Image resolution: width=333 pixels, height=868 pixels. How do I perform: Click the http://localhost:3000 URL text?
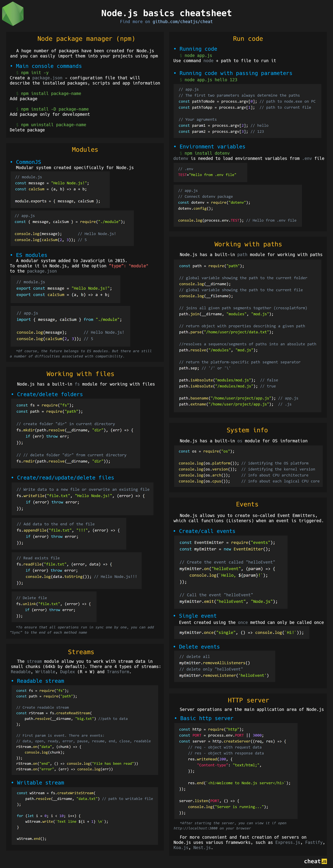pyautogui.click(x=196, y=828)
